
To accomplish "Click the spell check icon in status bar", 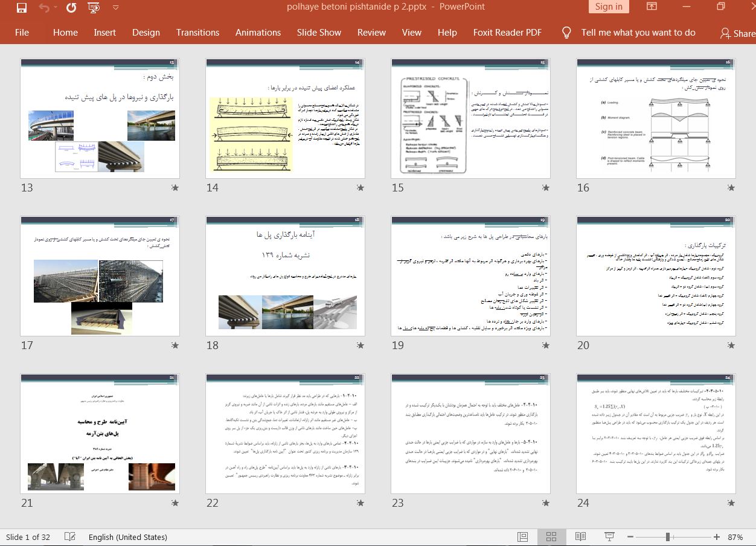I will point(70,537).
